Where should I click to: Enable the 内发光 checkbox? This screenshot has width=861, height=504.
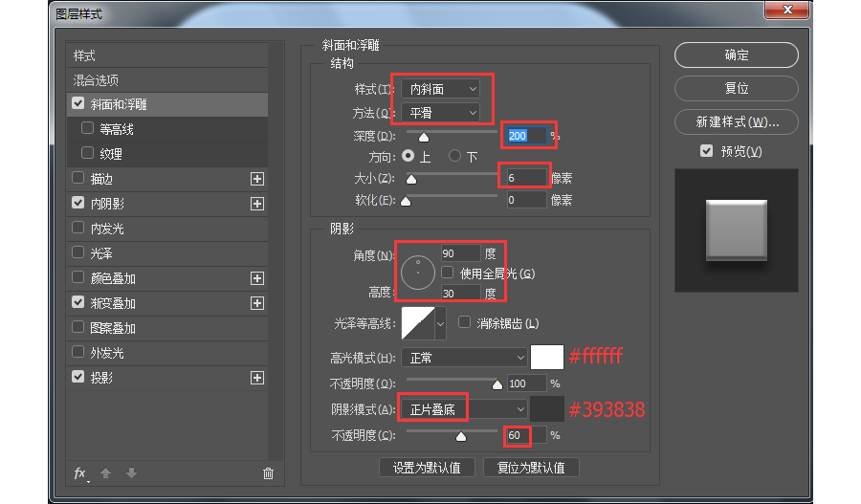click(x=78, y=228)
